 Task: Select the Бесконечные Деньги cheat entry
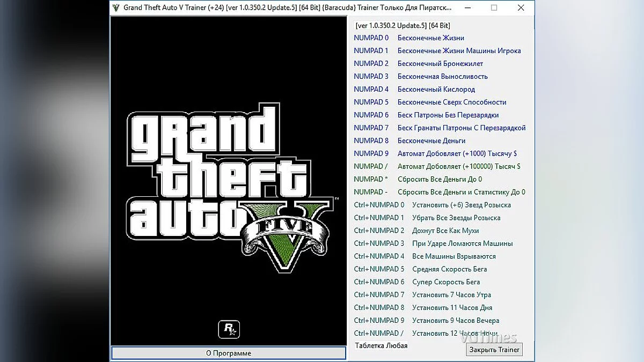click(x=430, y=141)
